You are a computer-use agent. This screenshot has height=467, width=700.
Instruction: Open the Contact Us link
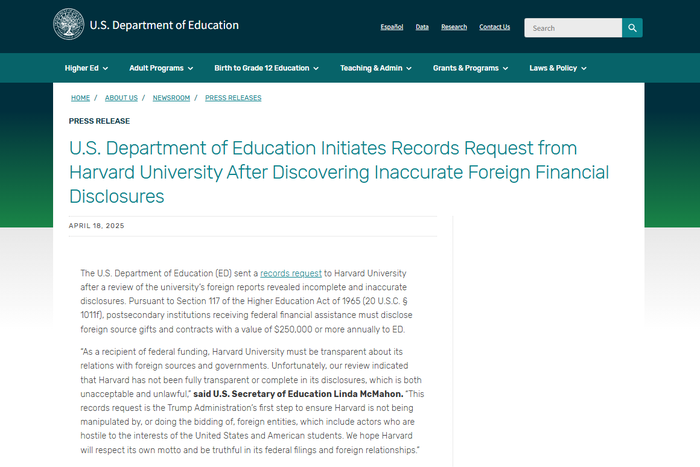(x=495, y=27)
